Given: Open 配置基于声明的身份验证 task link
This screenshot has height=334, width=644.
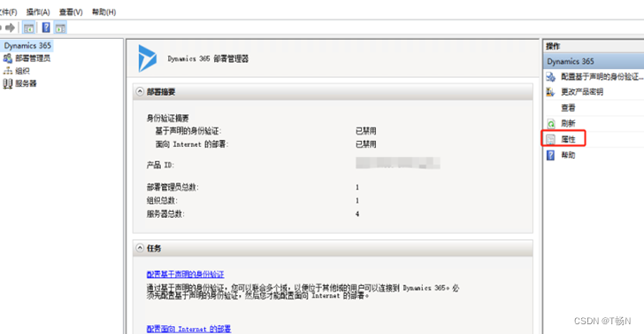Looking at the screenshot, I should pos(185,275).
